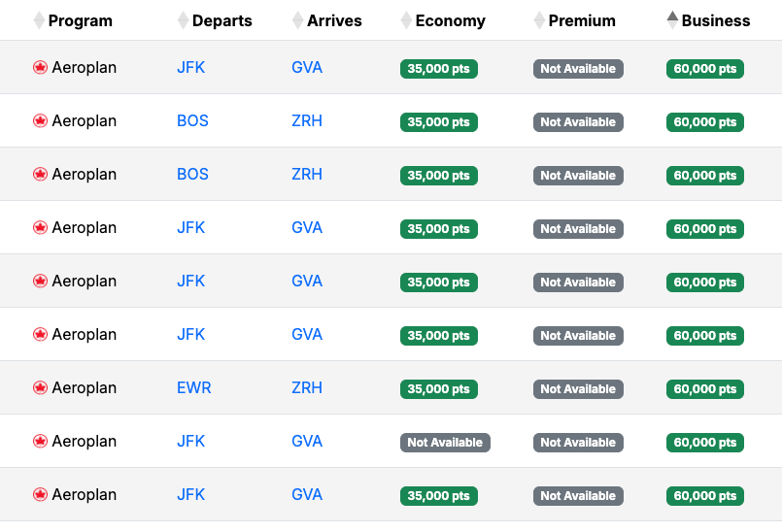Image resolution: width=782 pixels, height=532 pixels.
Task: Select 60,000 pts Business in EWR row
Action: coord(704,389)
